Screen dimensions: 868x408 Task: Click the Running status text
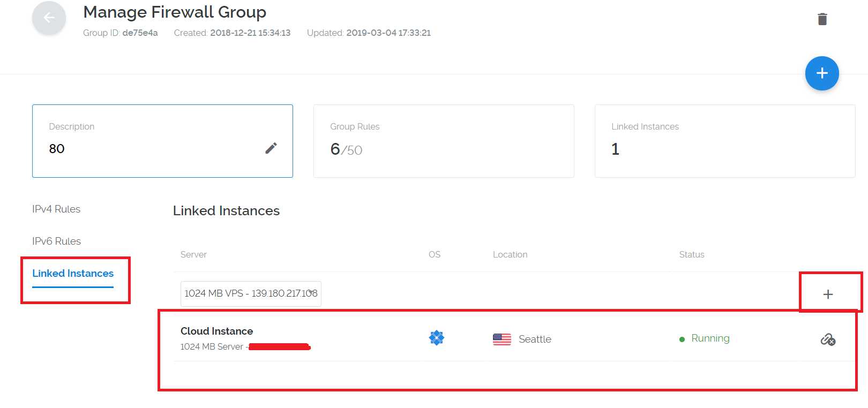[x=710, y=338]
